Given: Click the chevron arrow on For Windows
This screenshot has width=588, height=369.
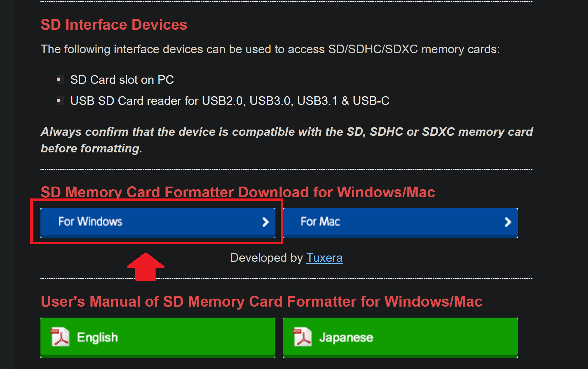Looking at the screenshot, I should click(266, 222).
